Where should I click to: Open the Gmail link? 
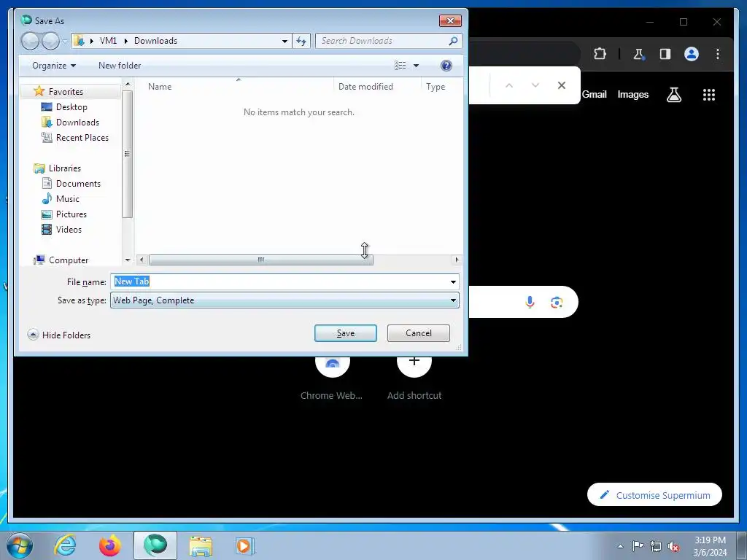click(x=594, y=95)
